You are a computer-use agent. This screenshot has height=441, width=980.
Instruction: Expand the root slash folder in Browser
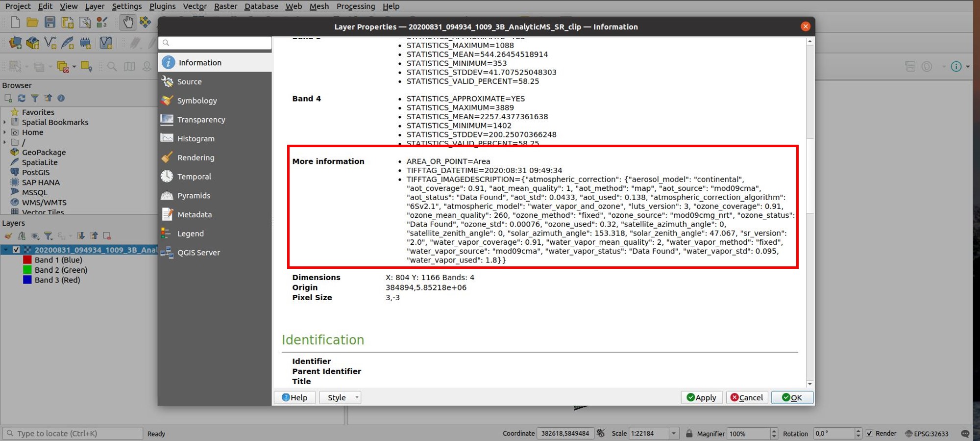tap(5, 142)
